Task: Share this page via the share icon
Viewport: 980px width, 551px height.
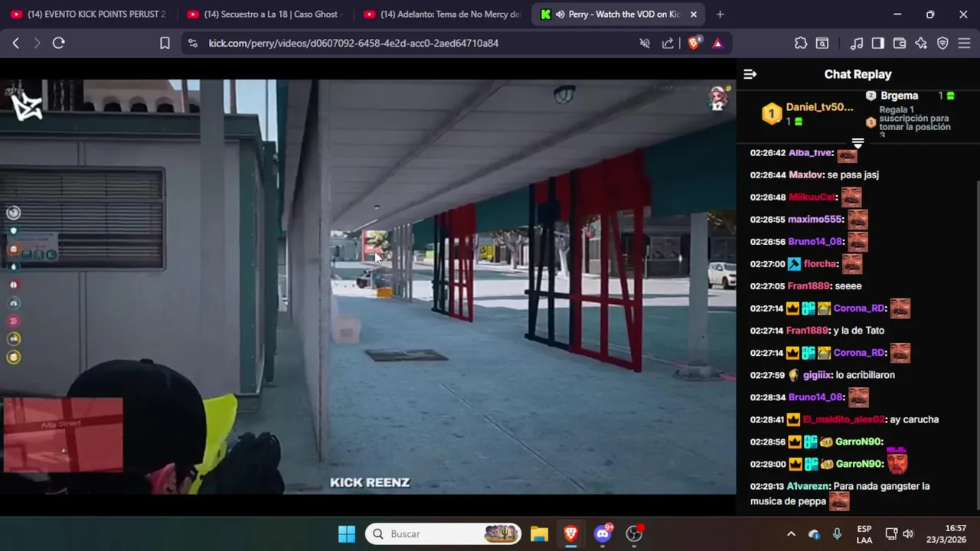Action: tap(668, 44)
